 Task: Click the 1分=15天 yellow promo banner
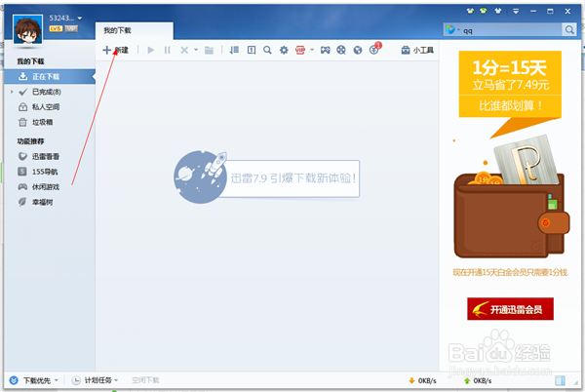tap(510, 84)
